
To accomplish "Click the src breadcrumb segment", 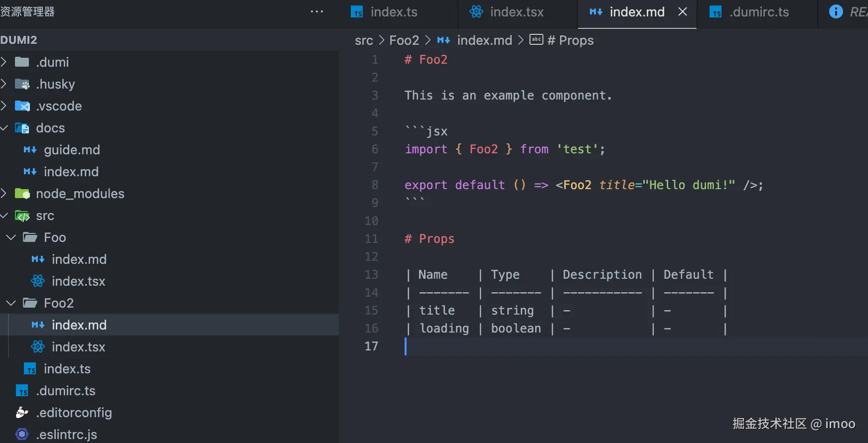I will pyautogui.click(x=364, y=40).
